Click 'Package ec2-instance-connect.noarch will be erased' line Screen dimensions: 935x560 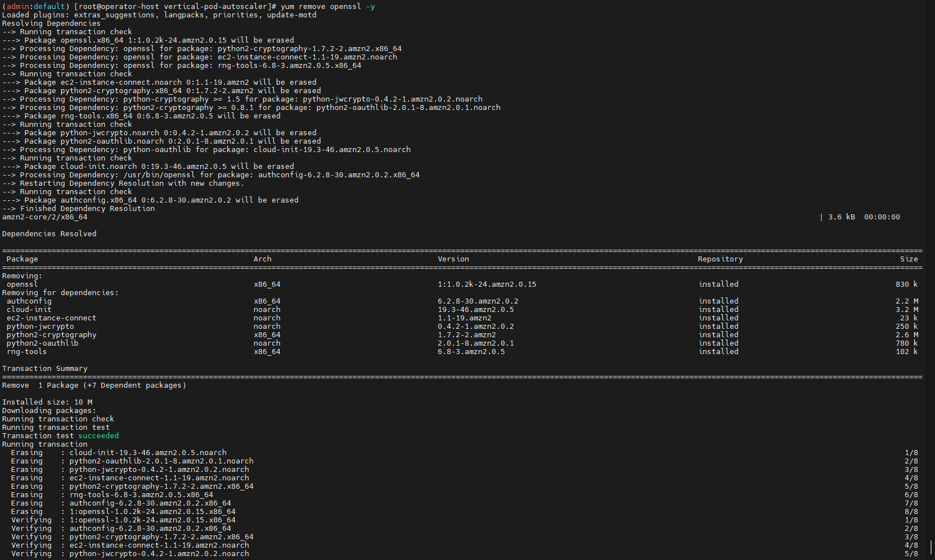159,82
